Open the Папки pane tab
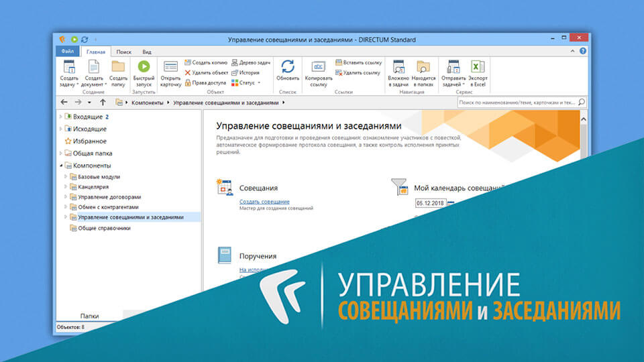Viewport: 644px width, 362px height. click(x=89, y=316)
